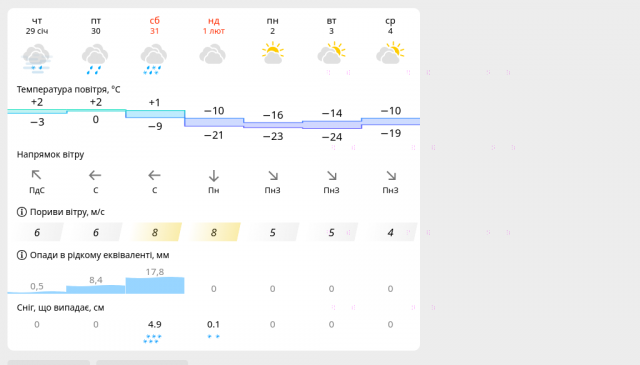Select the ср 4 day header

tap(390, 25)
